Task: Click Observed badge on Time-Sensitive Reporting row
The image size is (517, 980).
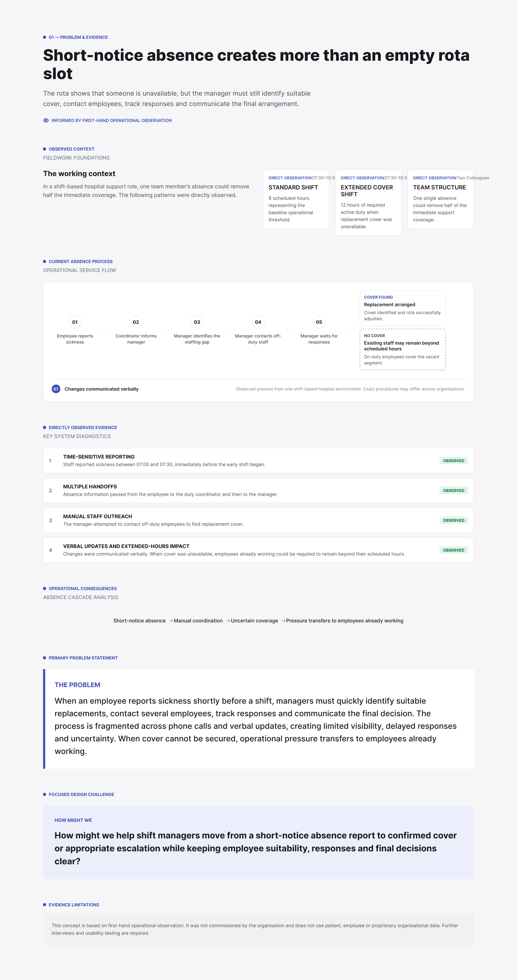Action: (x=453, y=461)
